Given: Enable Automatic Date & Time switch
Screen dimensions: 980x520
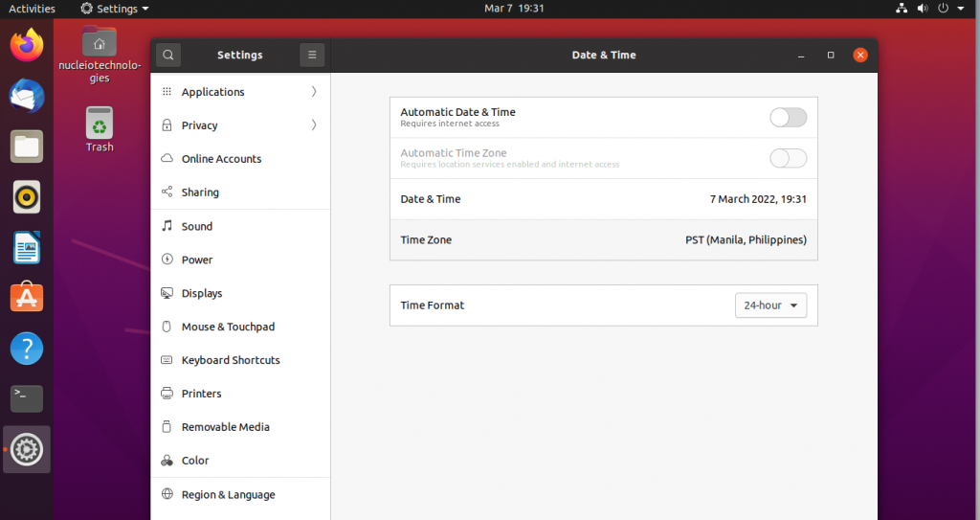Looking at the screenshot, I should [x=789, y=118].
